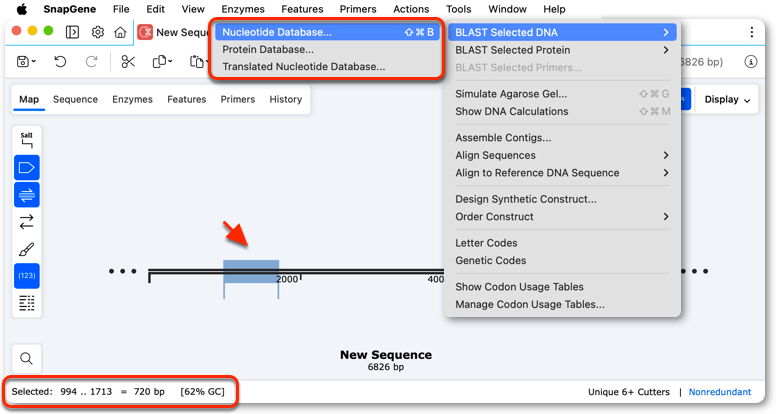
Task: Expand Align Sequences submenu arrow
Action: (666, 155)
